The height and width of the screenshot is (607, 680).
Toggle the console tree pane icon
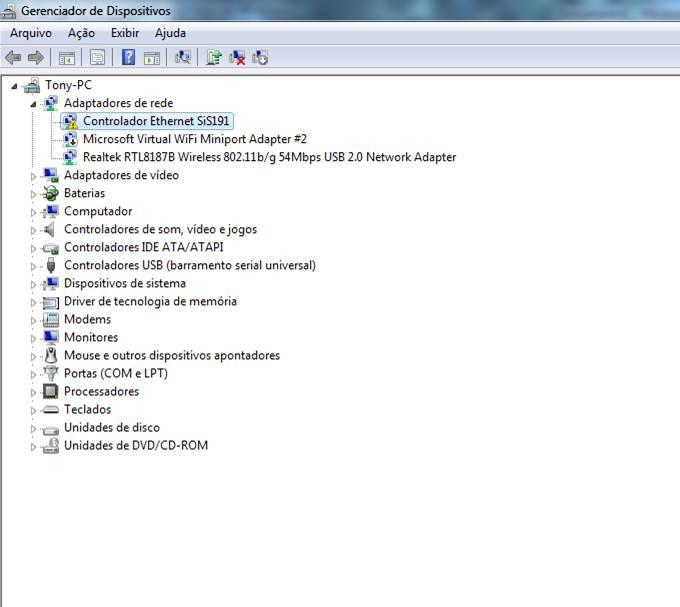pos(67,57)
